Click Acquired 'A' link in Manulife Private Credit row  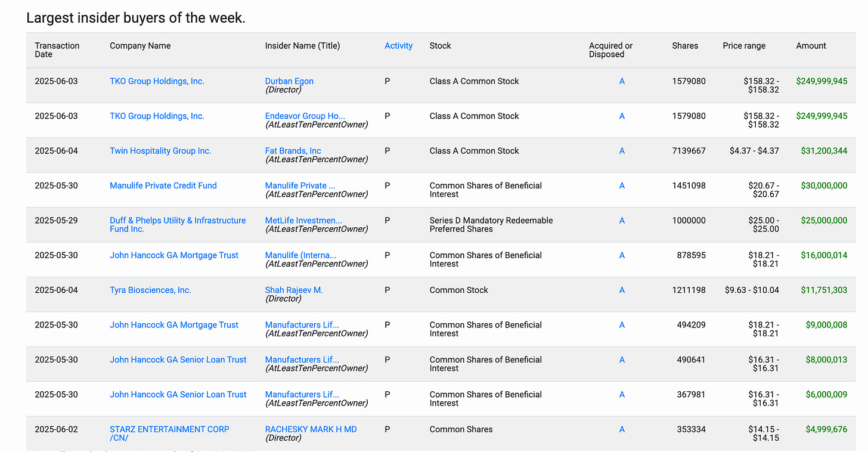(x=622, y=185)
